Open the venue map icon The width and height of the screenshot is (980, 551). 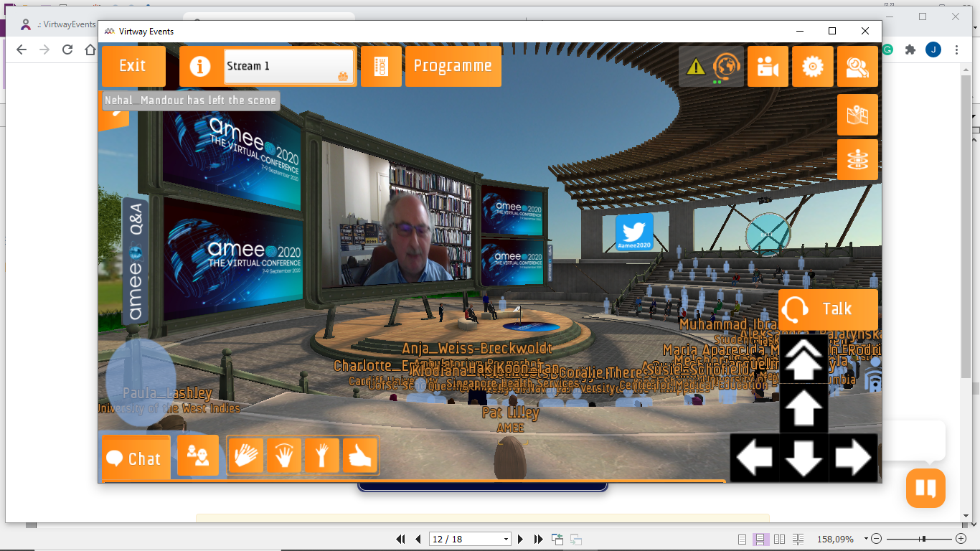(857, 115)
